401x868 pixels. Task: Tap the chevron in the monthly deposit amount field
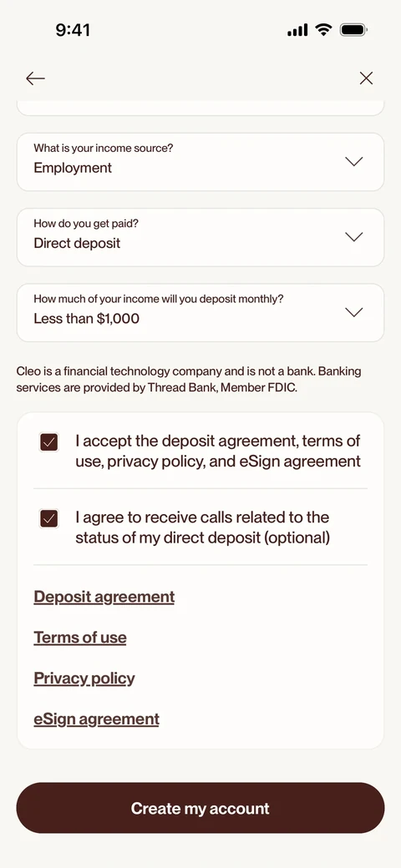354,312
